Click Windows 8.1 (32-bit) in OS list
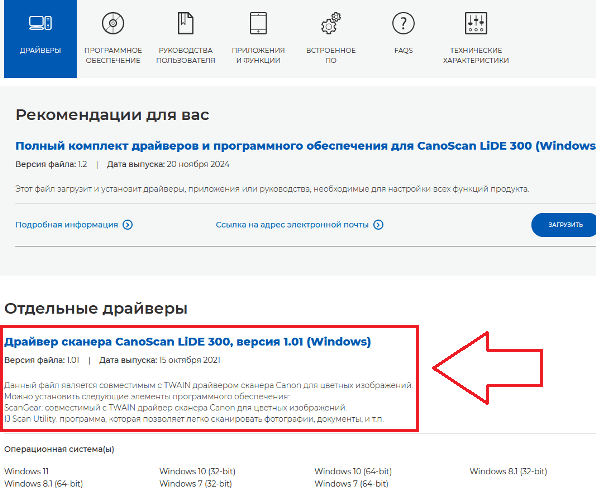The image size is (596, 497). click(508, 471)
